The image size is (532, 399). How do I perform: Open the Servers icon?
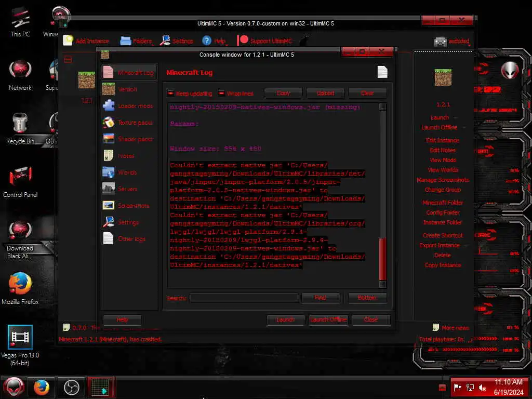(x=108, y=189)
